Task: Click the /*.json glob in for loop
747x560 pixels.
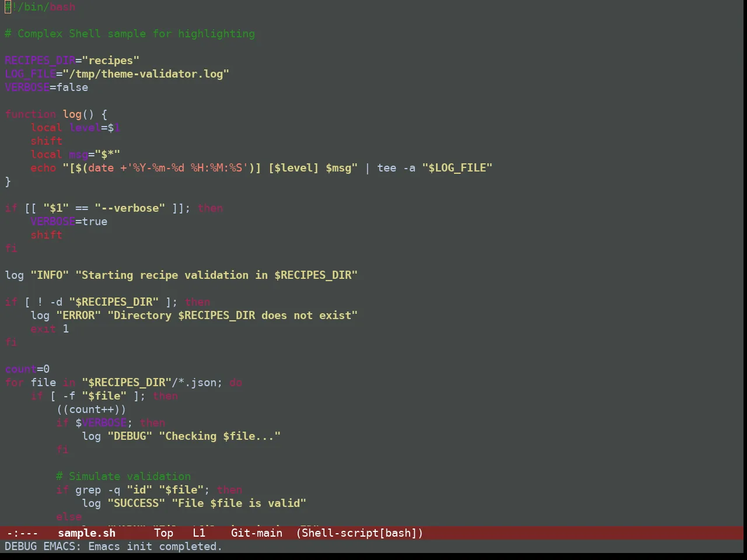Action: [x=194, y=383]
